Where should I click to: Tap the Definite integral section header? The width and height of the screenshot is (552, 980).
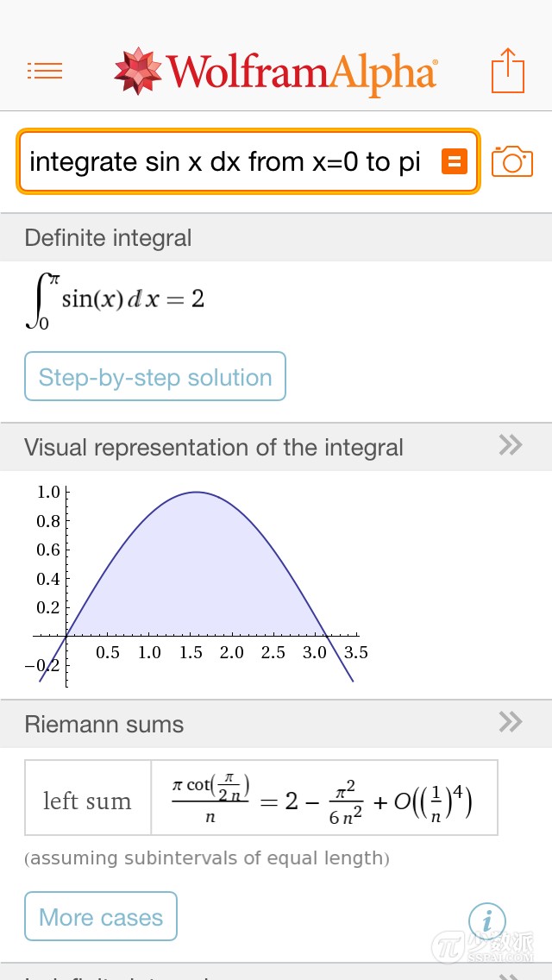pyautogui.click(x=109, y=238)
